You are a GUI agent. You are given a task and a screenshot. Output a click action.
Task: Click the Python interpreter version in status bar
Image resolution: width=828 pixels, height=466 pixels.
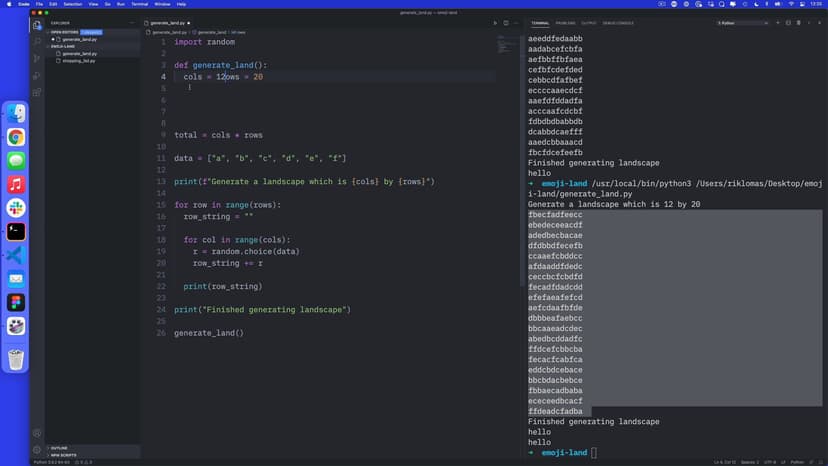point(53,462)
